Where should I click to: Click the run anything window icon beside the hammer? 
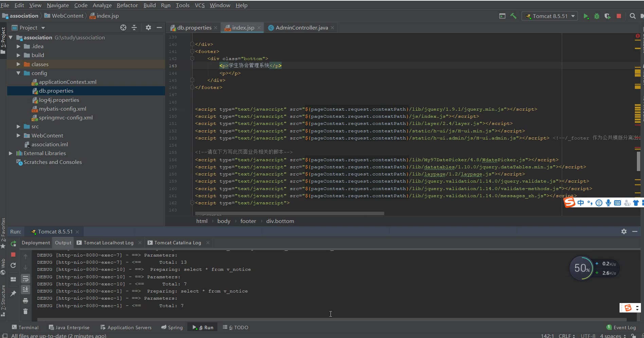click(x=502, y=16)
